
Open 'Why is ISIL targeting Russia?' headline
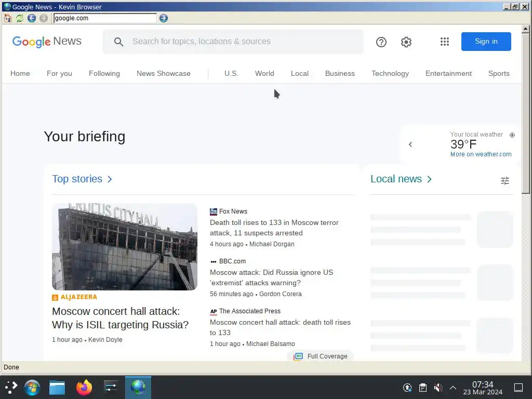tap(120, 318)
